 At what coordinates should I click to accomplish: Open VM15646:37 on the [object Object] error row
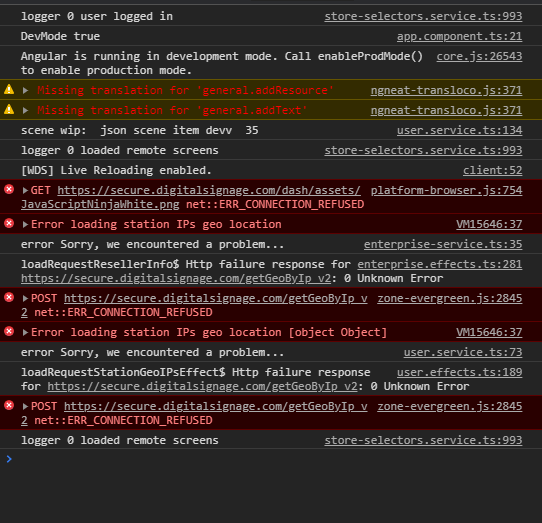489,333
